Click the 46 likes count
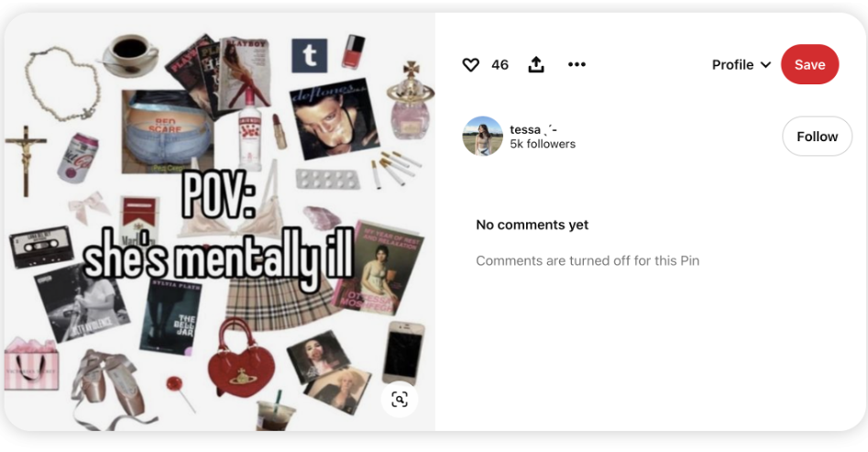Screen dimensions: 868x452 (500, 65)
